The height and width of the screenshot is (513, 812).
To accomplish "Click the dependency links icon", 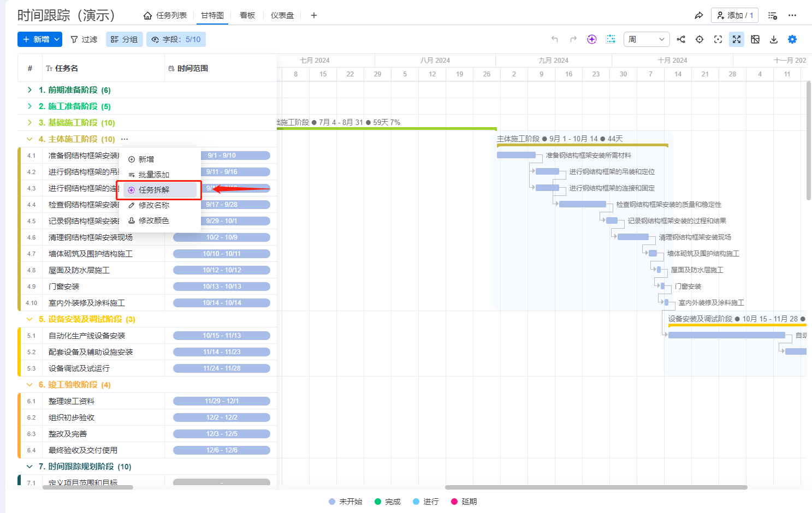I will (x=681, y=39).
